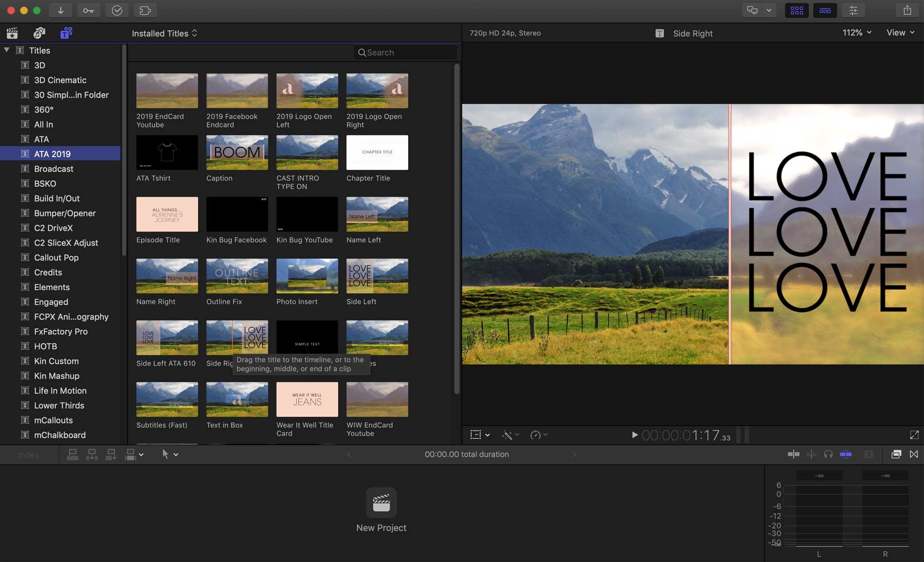924x562 pixels.
Task: Show the Photos and Audio sidebar
Action: [x=39, y=33]
